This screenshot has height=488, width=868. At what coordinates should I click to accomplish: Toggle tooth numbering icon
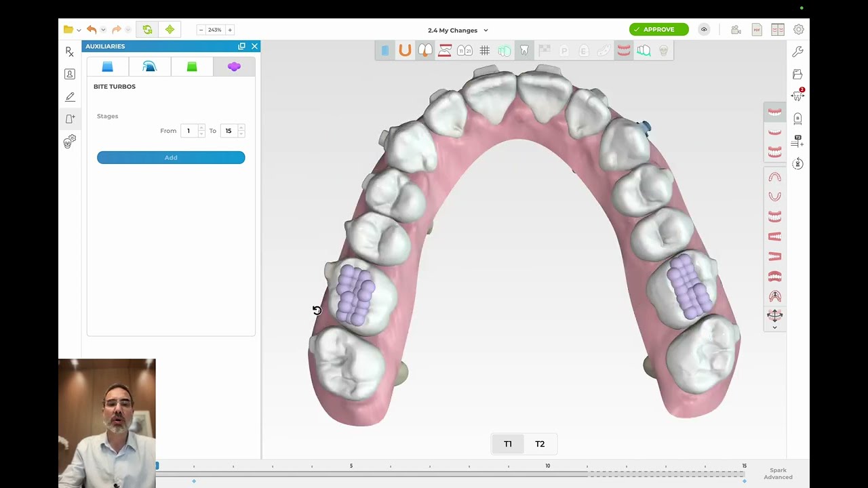click(x=465, y=50)
